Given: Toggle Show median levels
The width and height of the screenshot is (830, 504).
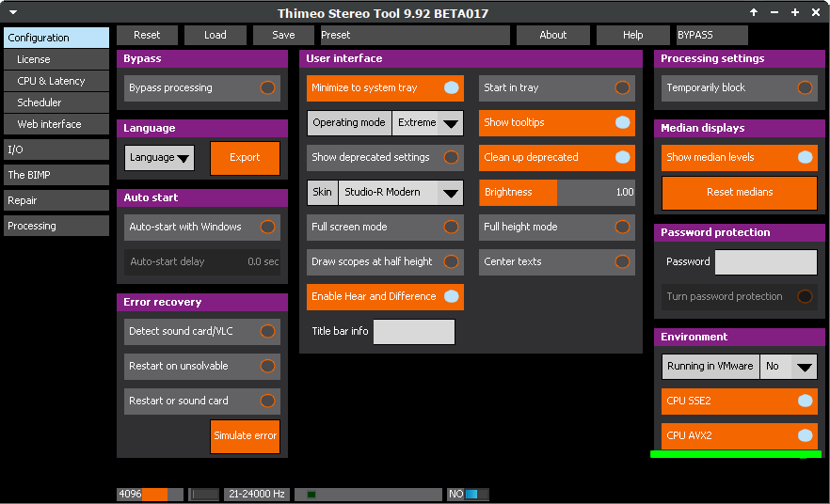Looking at the screenshot, I should click(740, 158).
